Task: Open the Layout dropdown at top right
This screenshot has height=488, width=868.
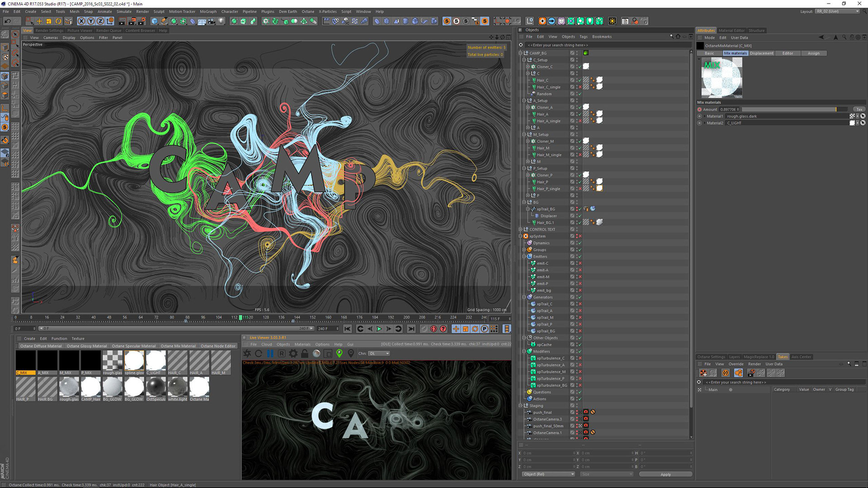Action: click(837, 11)
